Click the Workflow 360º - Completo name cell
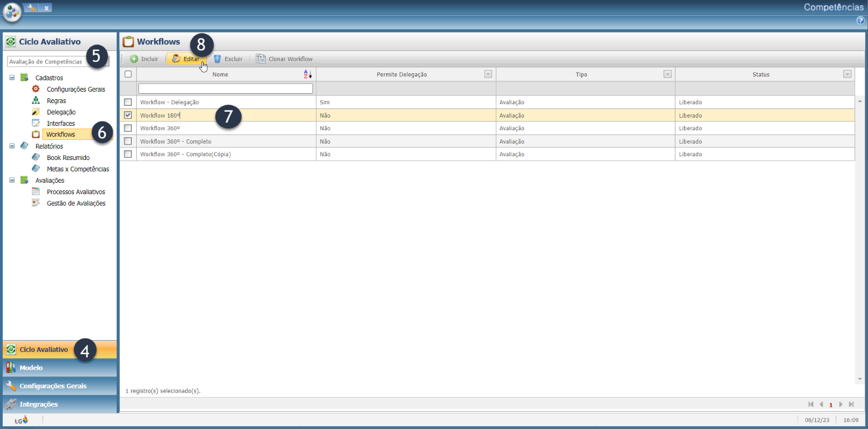 226,142
